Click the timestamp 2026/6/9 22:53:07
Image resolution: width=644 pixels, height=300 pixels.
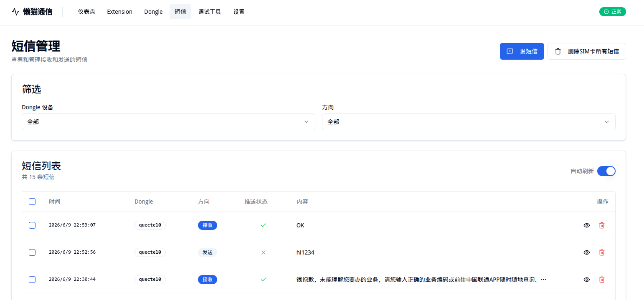pos(72,225)
